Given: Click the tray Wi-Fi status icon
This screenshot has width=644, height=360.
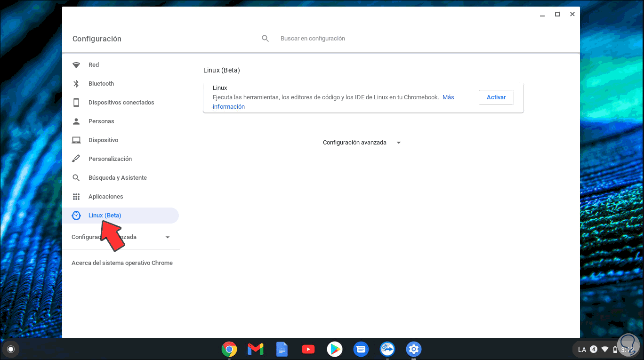Looking at the screenshot, I should coord(605,349).
